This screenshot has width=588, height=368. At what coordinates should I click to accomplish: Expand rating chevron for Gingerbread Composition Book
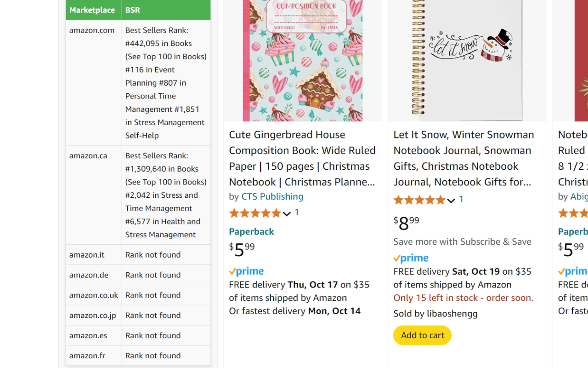[287, 213]
